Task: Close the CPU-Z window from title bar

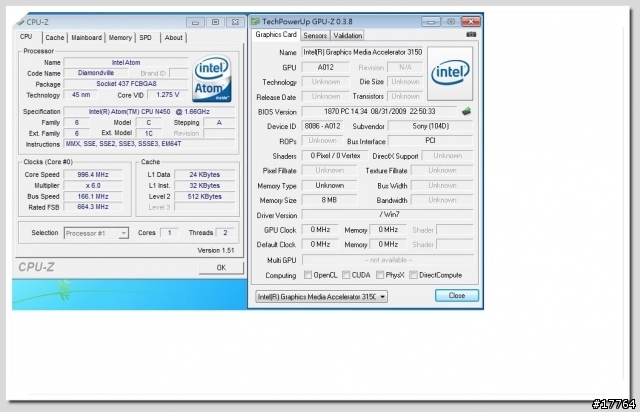Action: point(236,22)
